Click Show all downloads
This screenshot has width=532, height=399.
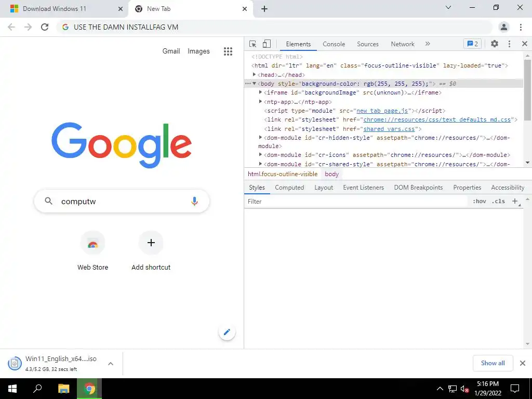click(x=493, y=363)
